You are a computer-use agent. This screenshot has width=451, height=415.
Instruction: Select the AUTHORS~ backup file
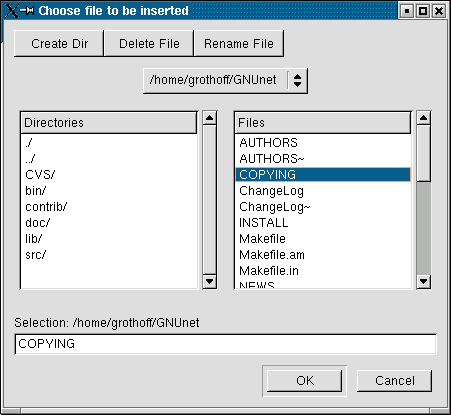coord(323,159)
